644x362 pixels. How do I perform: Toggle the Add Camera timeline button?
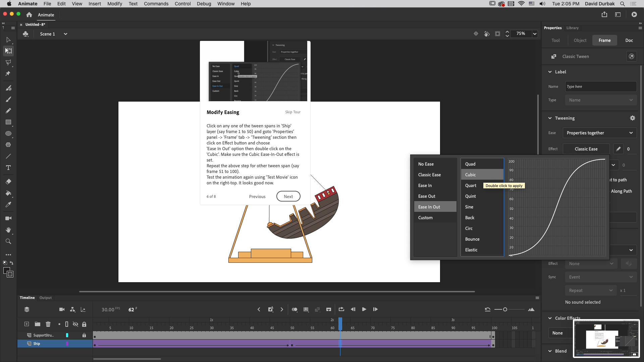[x=62, y=309]
